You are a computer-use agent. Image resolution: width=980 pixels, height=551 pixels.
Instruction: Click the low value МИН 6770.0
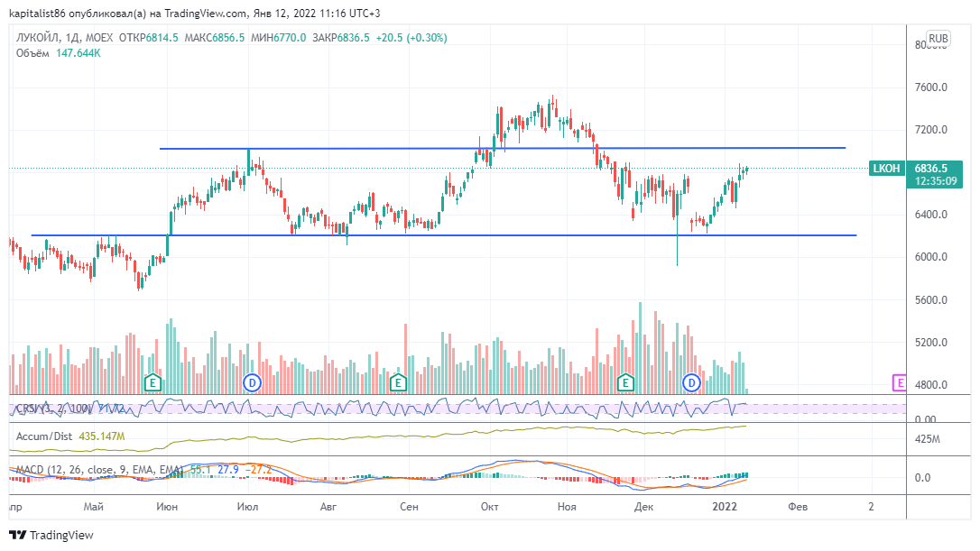point(278,38)
